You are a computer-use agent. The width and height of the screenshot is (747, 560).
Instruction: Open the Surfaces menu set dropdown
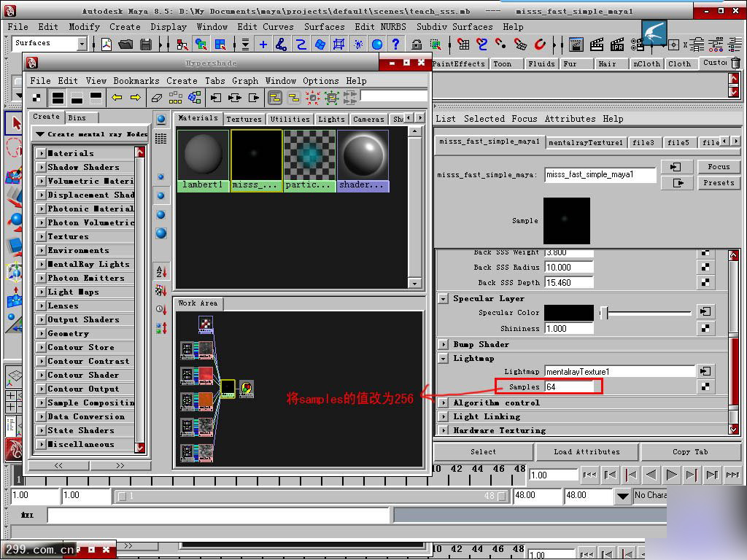click(81, 44)
